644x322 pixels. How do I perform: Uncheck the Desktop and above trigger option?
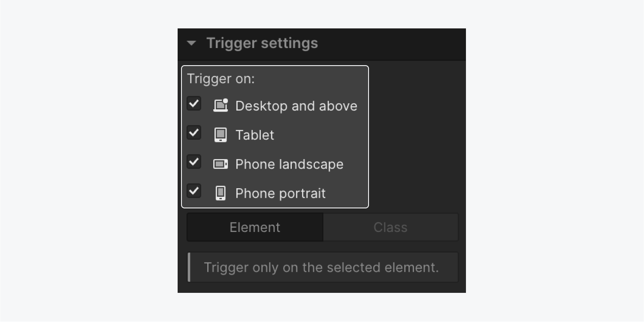194,104
